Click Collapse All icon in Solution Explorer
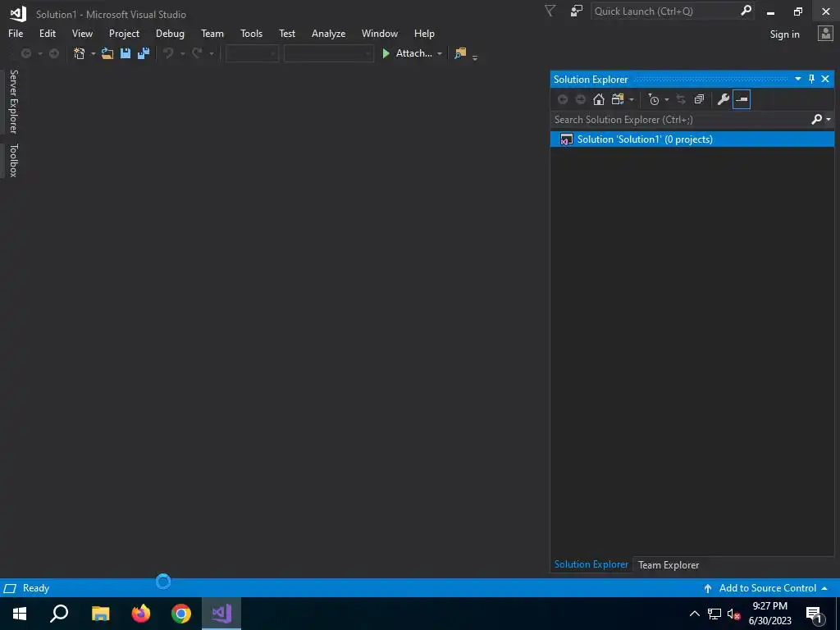Screen dimensions: 840x630 (x=699, y=99)
